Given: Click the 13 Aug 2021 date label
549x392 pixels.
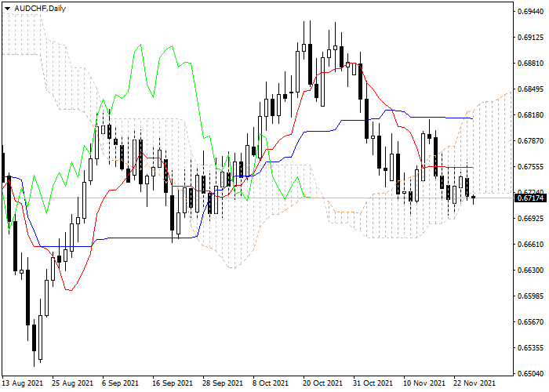Looking at the screenshot, I should (23, 383).
